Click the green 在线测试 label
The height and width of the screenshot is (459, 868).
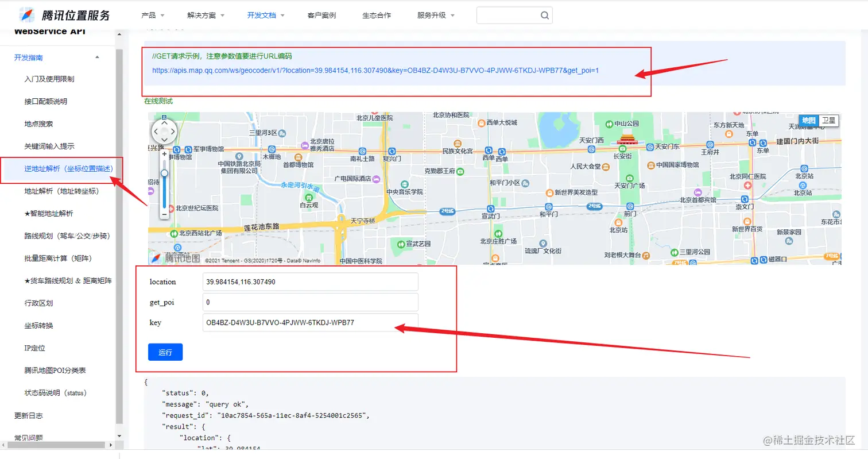tap(158, 101)
